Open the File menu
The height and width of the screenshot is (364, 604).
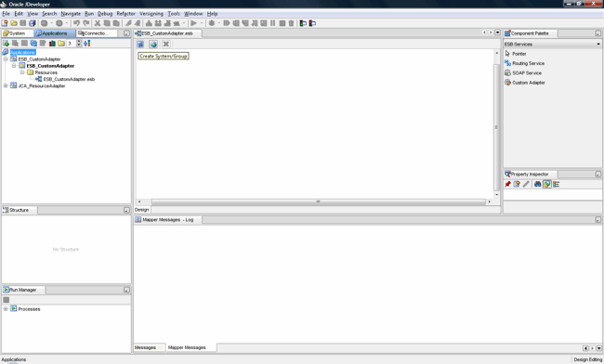click(6, 14)
